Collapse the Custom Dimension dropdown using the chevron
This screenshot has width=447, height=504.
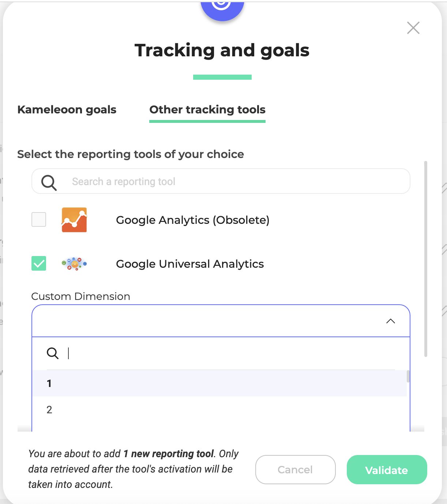tap(391, 321)
